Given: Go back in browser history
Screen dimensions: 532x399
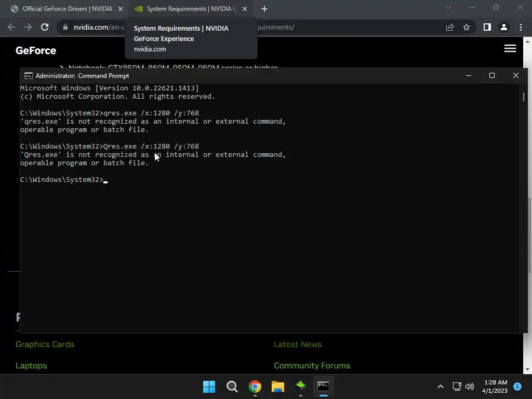Looking at the screenshot, I should point(11,27).
